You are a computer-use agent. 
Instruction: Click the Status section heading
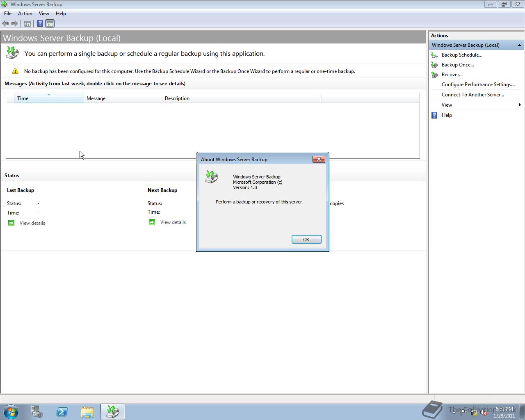(12, 176)
